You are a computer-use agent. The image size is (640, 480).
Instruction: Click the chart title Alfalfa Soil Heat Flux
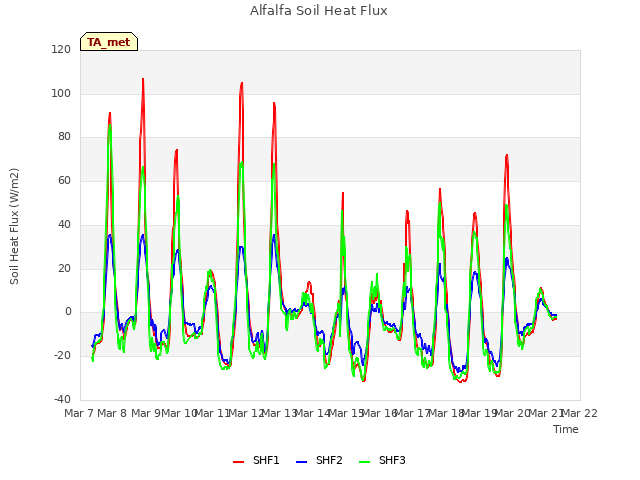click(319, 11)
